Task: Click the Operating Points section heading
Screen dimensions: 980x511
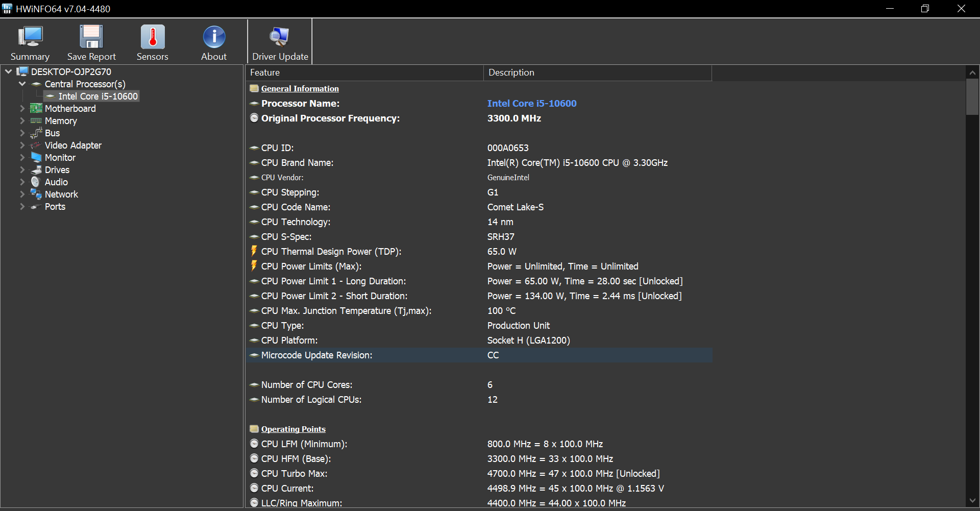Action: [293, 429]
